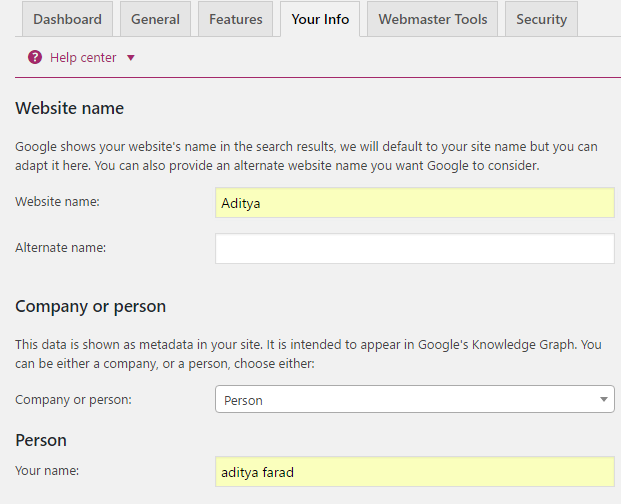
Task: Switch to the Dashboard tab
Action: (67, 19)
